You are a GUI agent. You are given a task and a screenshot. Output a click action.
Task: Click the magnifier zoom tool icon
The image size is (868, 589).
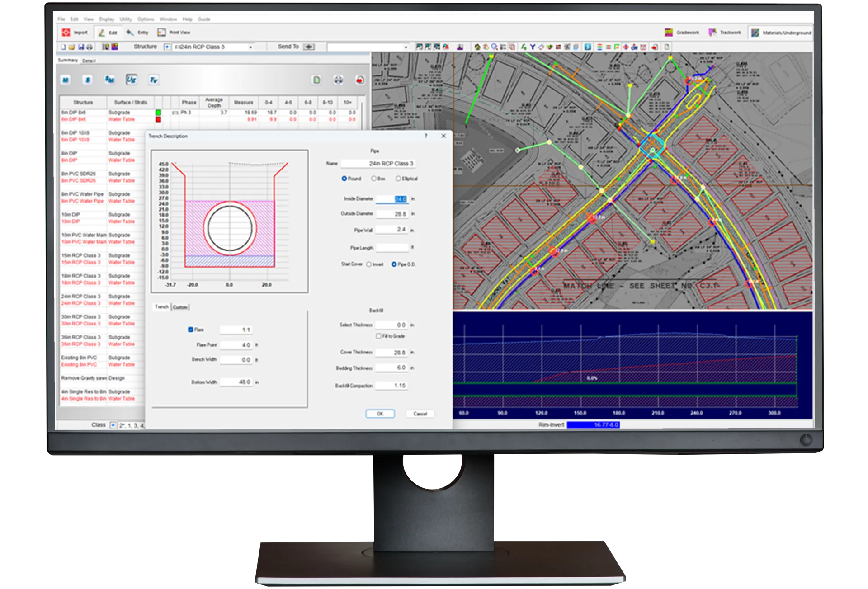coord(494,47)
